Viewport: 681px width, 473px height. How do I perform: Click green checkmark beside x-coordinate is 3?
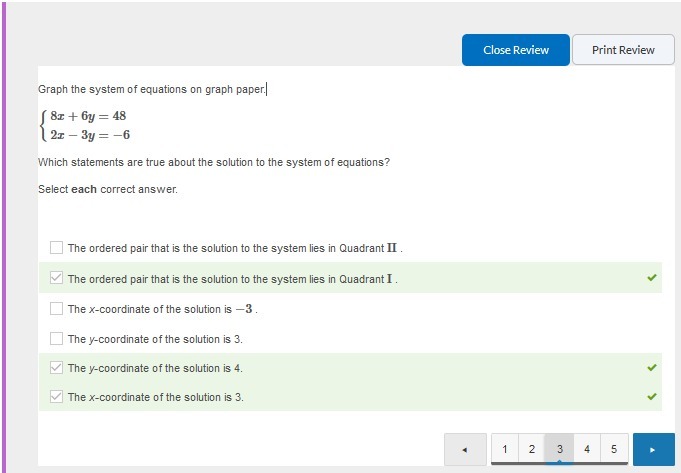coord(651,397)
